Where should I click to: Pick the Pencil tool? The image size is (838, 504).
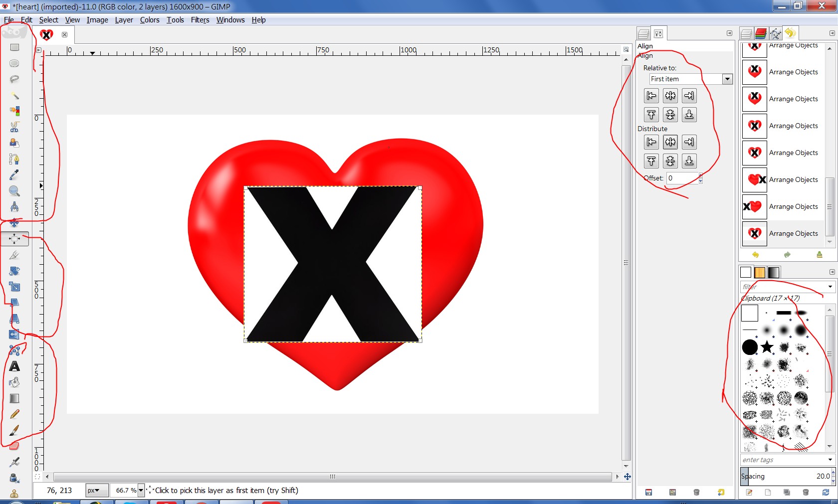[x=14, y=414]
